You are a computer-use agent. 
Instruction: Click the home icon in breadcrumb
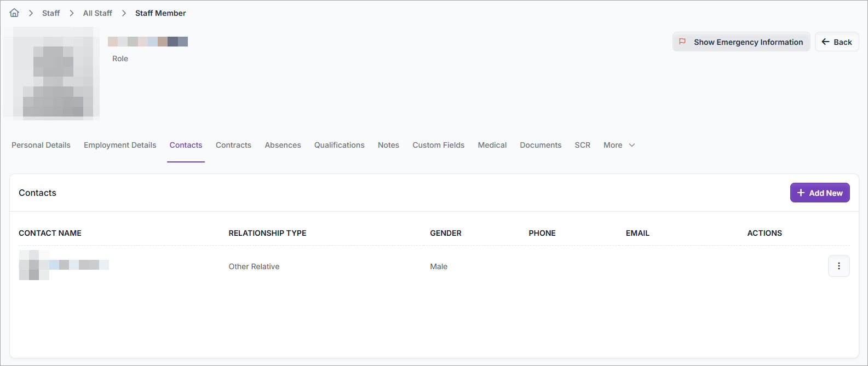coord(14,13)
